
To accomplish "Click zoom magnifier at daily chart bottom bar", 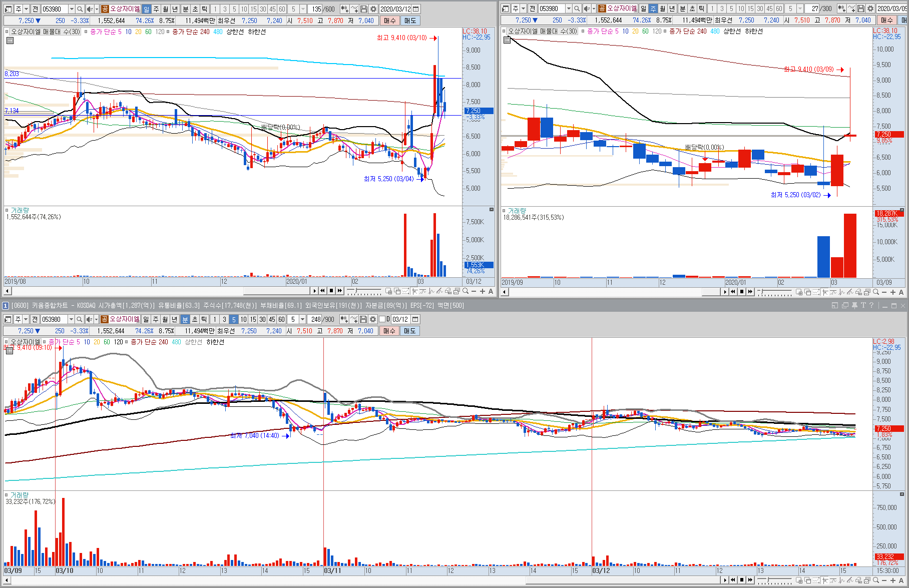I will [466, 291].
